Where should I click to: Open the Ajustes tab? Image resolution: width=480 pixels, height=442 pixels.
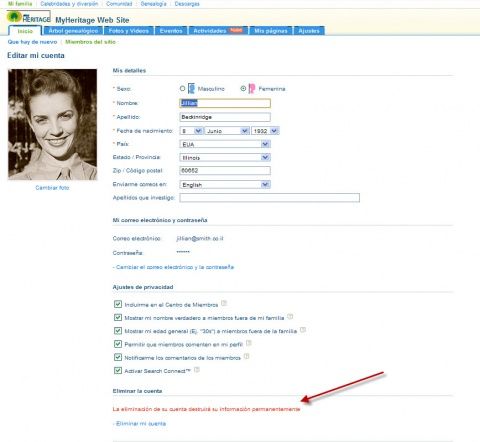pos(309,31)
